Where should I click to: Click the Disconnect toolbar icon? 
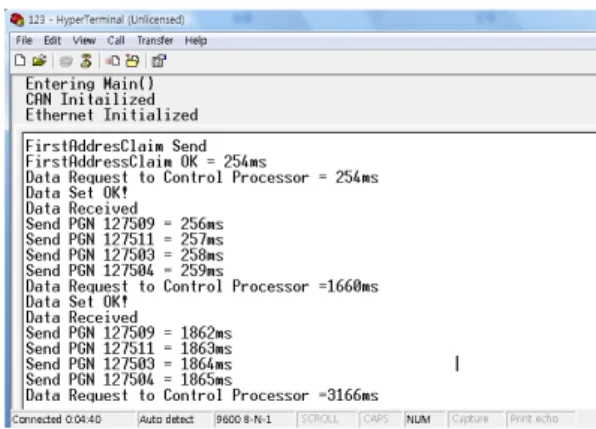(x=86, y=61)
